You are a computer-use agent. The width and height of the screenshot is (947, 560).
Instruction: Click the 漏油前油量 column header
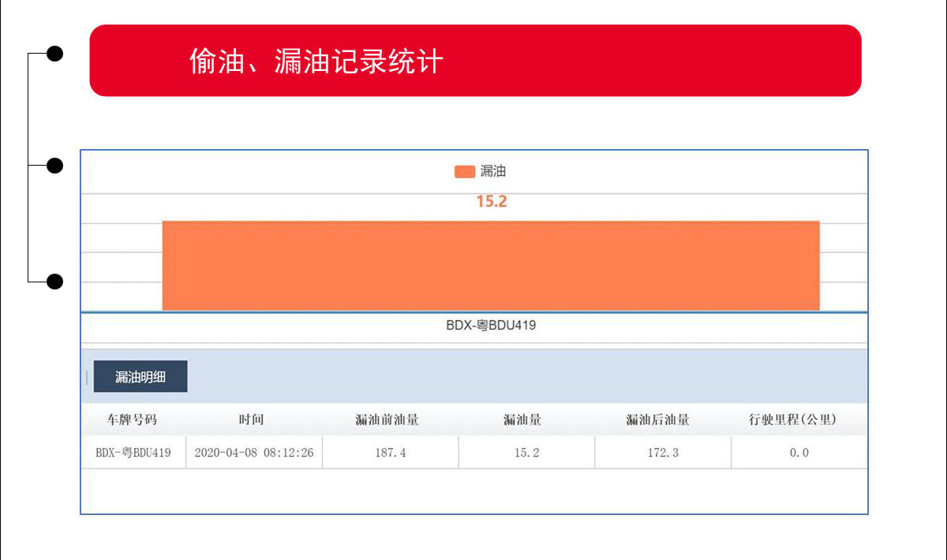point(387,420)
